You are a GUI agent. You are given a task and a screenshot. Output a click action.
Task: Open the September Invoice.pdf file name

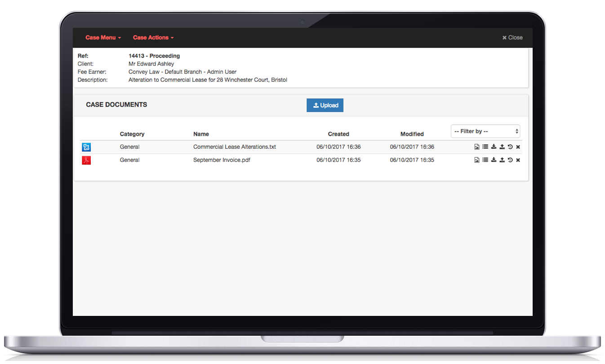click(x=222, y=160)
